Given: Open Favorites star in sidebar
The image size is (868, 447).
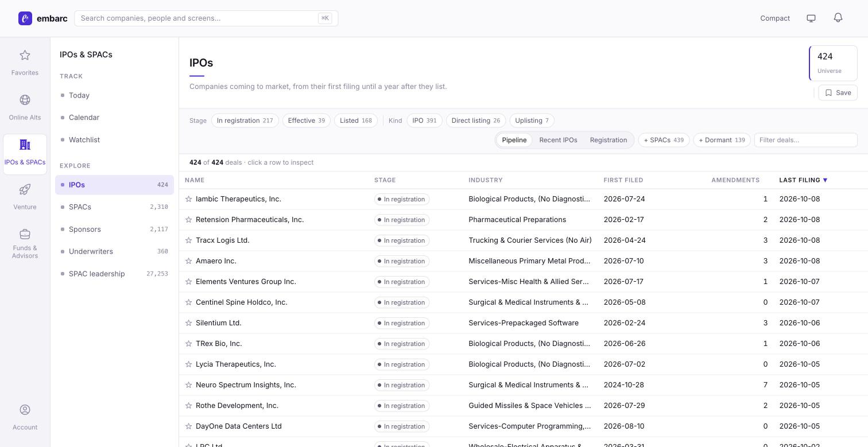Looking at the screenshot, I should click(25, 55).
